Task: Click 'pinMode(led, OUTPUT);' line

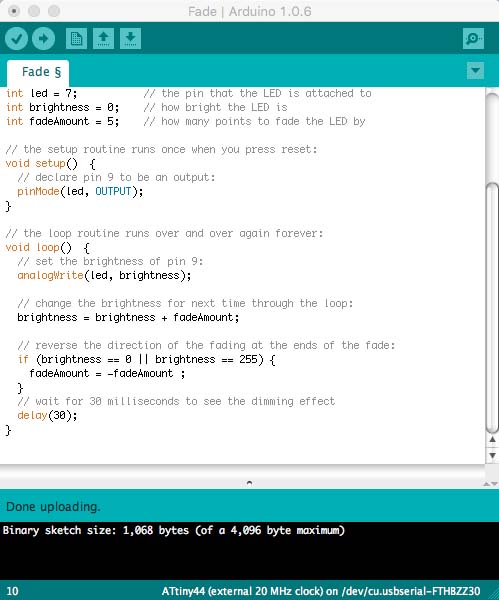Action: click(80, 191)
